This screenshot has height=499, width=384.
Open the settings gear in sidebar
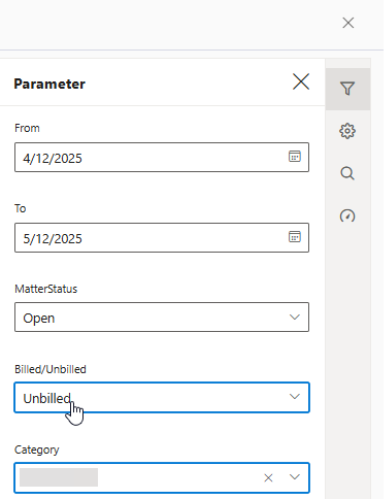(x=347, y=131)
